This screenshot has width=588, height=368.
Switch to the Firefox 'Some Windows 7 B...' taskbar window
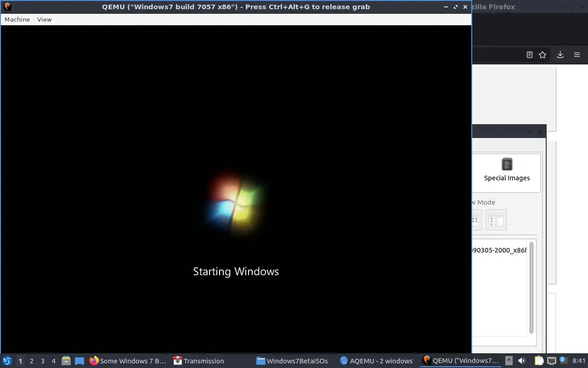[x=128, y=361]
